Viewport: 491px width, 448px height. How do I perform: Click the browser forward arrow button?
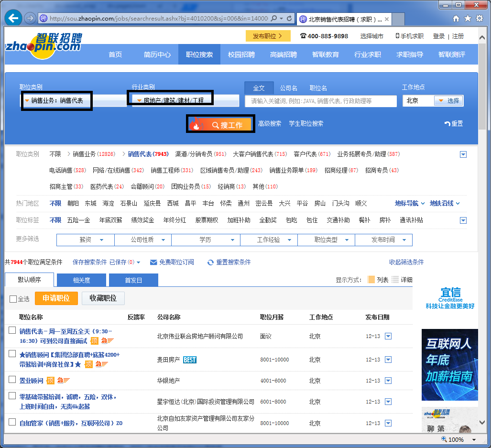pyautogui.click(x=30, y=18)
